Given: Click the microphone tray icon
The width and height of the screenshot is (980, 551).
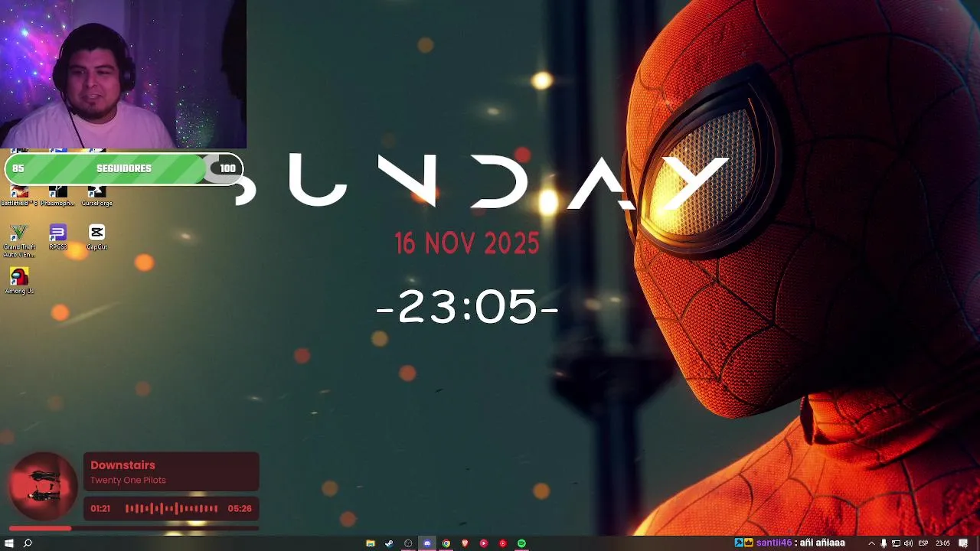Looking at the screenshot, I should [x=884, y=543].
